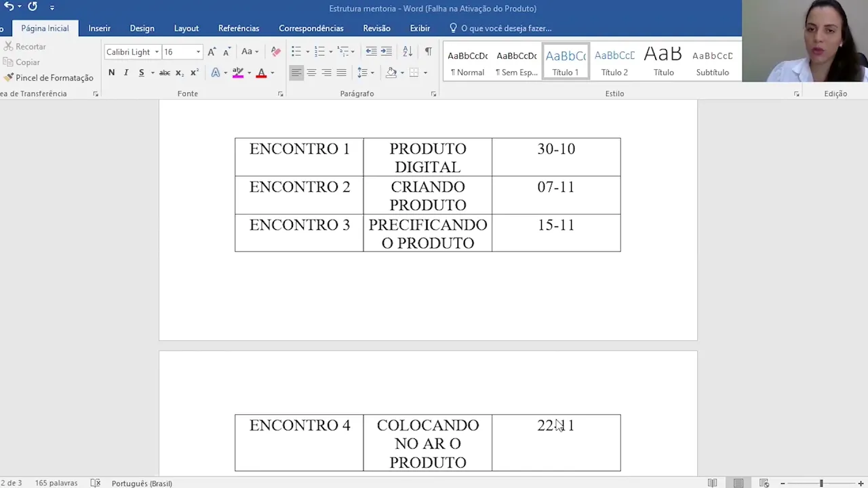The width and height of the screenshot is (868, 488).
Task: Open the Correspondências tab
Action: [311, 28]
